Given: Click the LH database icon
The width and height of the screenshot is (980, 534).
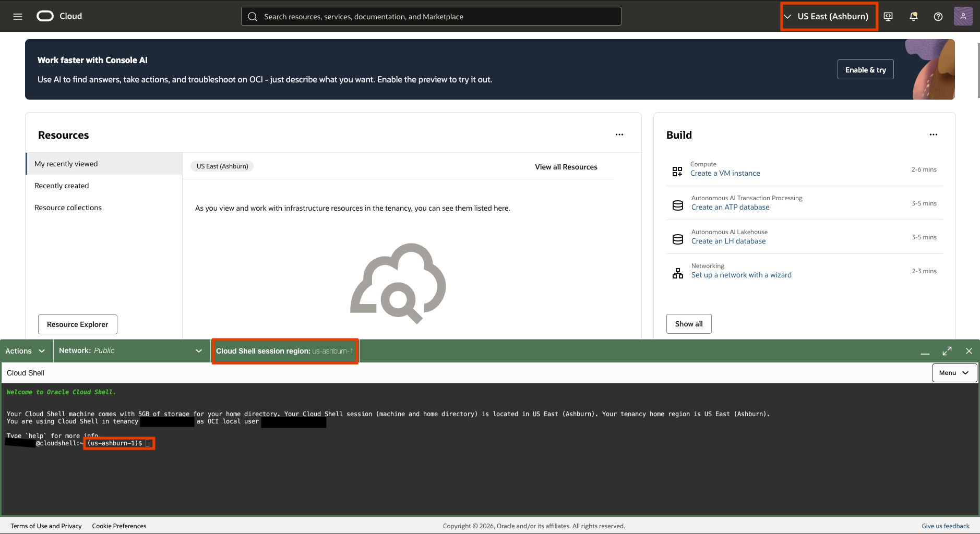Looking at the screenshot, I should click(x=678, y=239).
